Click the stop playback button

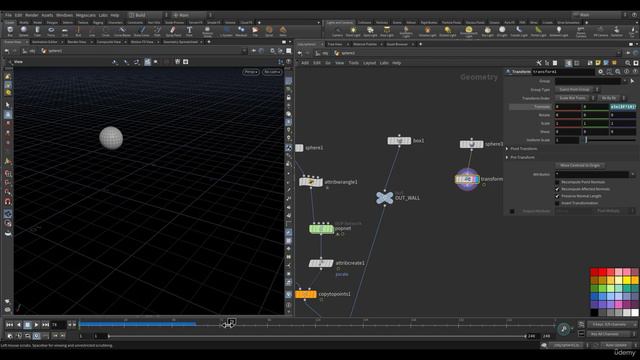pos(27,325)
